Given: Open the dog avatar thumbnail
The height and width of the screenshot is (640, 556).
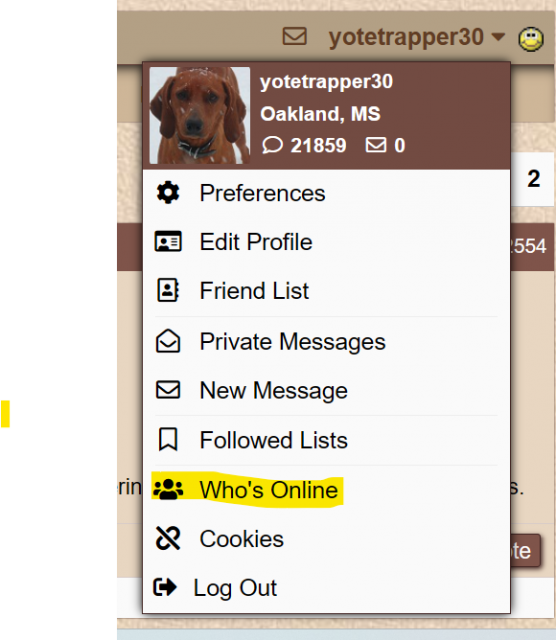Looking at the screenshot, I should tap(200, 116).
